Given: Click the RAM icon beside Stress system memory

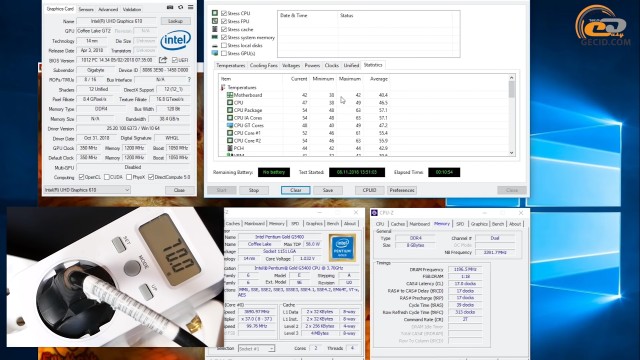Looking at the screenshot, I should pos(215,37).
